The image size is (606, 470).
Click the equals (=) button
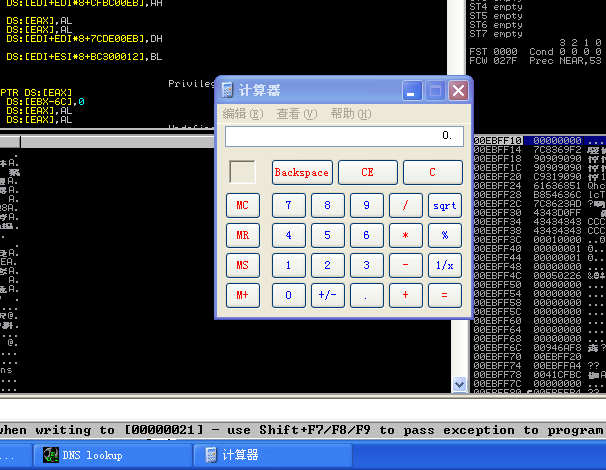[445, 295]
